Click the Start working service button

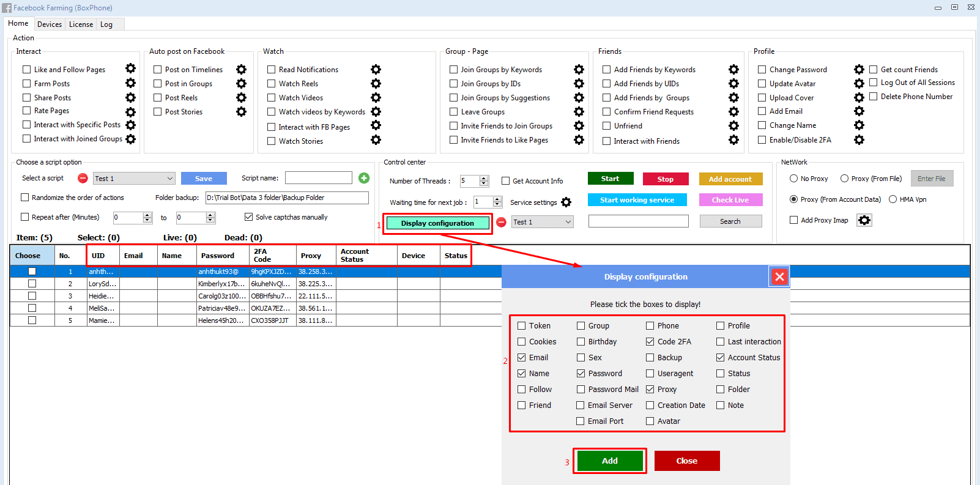pyautogui.click(x=637, y=200)
